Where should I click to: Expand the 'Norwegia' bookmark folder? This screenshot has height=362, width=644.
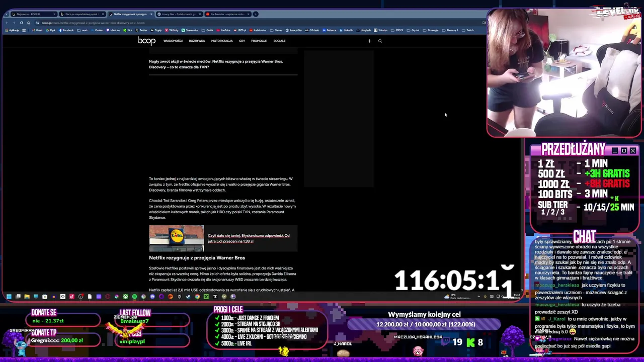click(x=431, y=30)
